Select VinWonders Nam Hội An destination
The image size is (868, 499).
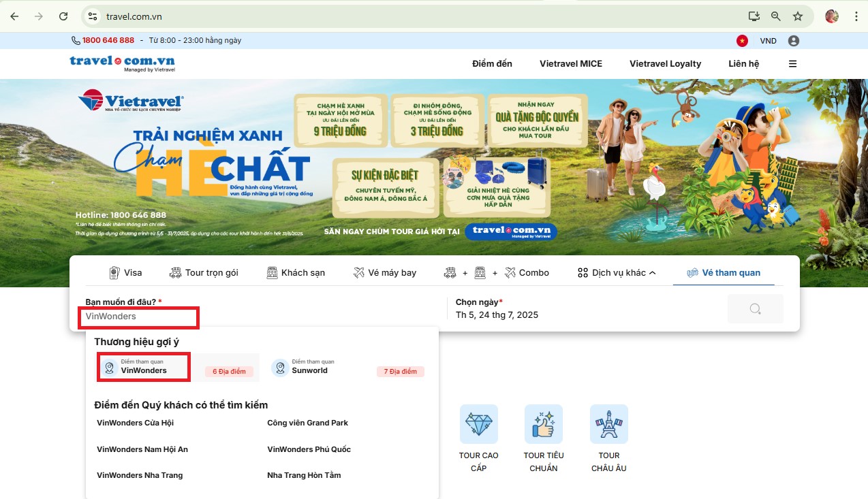click(142, 449)
